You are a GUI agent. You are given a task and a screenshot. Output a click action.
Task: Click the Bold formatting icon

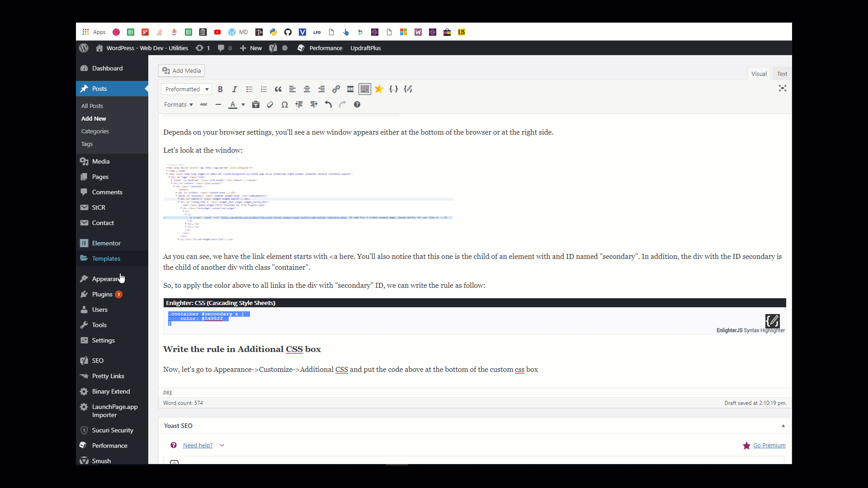pos(219,89)
